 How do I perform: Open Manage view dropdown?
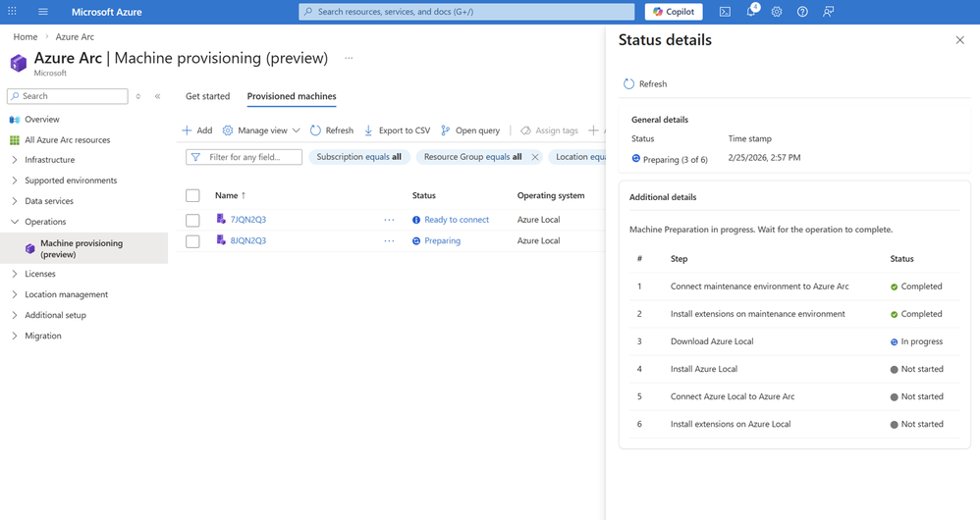[261, 130]
